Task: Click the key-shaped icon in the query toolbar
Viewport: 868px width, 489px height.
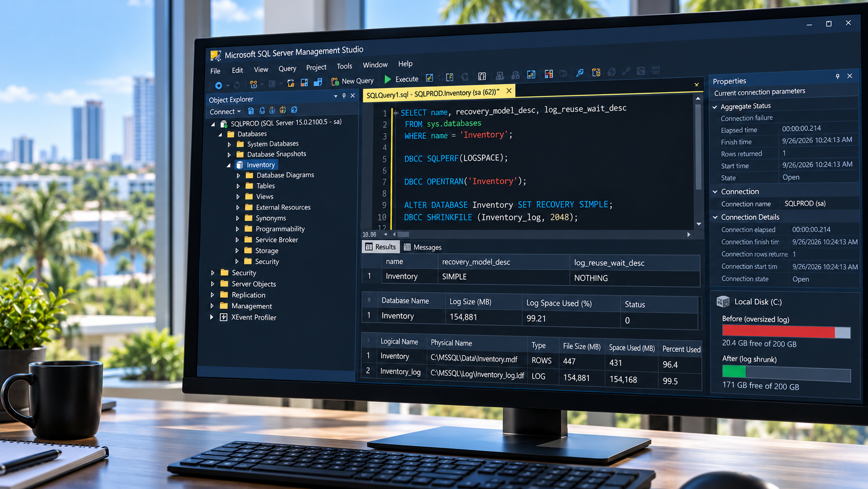Action: coord(580,73)
